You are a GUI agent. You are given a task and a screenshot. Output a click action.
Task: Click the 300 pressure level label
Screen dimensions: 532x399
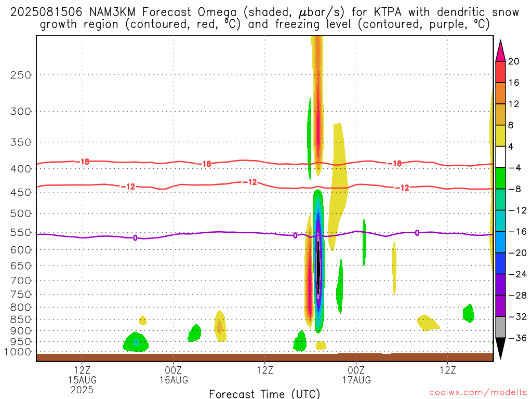pyautogui.click(x=21, y=111)
